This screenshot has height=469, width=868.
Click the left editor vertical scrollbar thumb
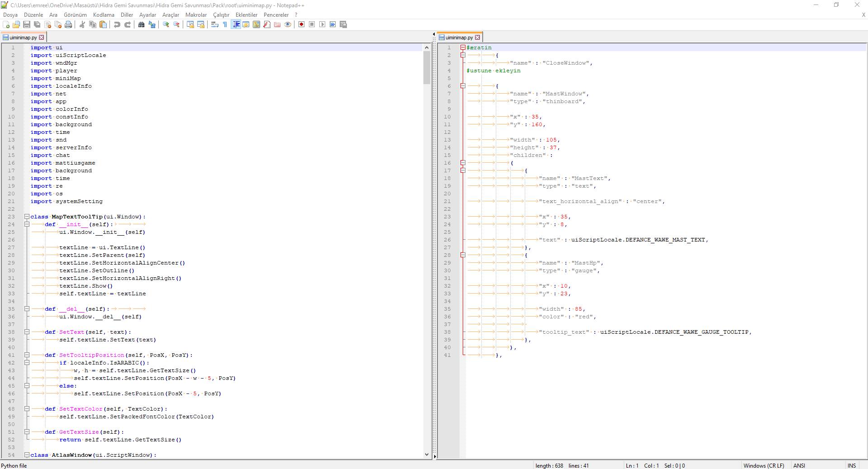click(427, 68)
